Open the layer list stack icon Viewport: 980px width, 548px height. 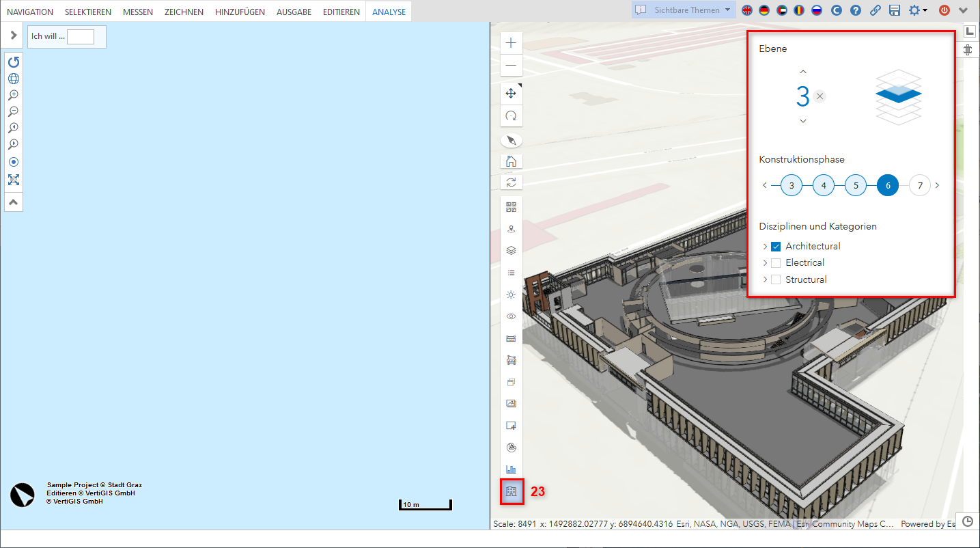pos(511,251)
